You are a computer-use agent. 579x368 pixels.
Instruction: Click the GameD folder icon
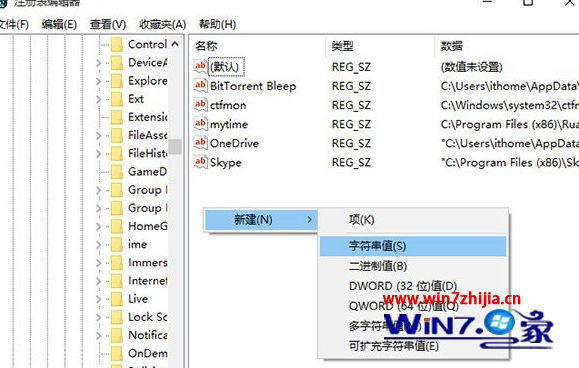click(117, 172)
